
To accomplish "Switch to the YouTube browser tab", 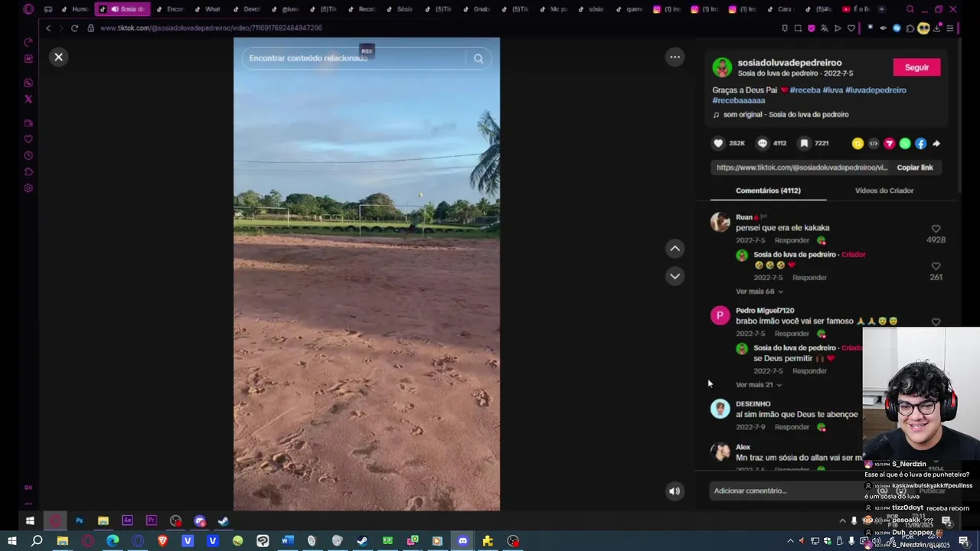I will coord(854,9).
